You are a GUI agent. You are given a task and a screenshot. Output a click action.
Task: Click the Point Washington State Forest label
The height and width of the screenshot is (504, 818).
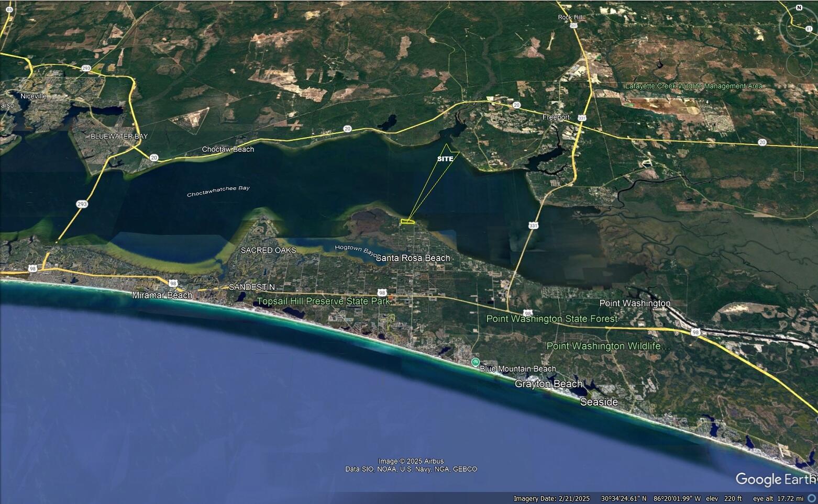[x=551, y=319]
